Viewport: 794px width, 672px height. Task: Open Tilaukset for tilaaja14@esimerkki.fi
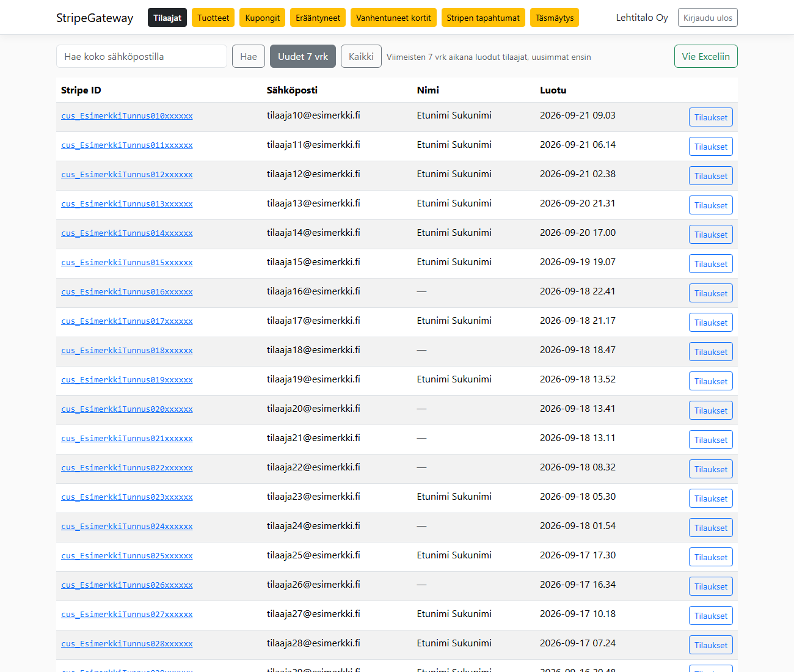711,235
